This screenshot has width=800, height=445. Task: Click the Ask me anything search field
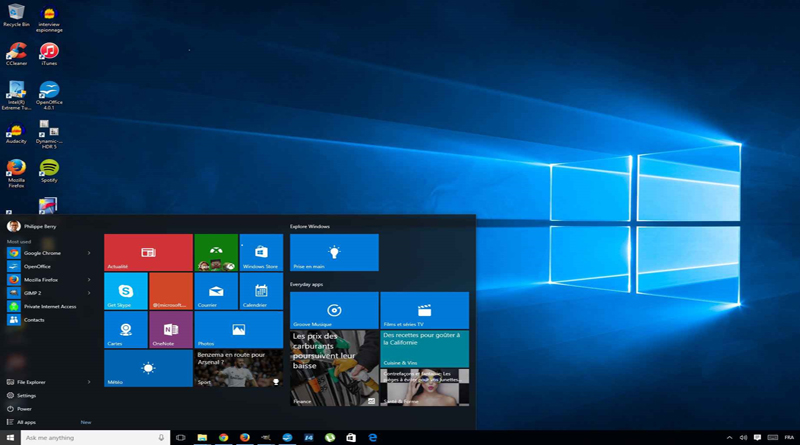85,437
